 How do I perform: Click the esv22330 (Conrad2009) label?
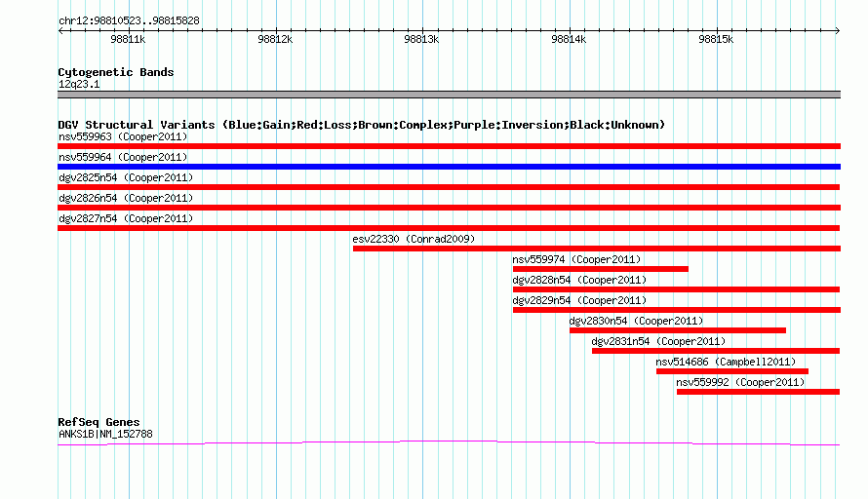(414, 239)
